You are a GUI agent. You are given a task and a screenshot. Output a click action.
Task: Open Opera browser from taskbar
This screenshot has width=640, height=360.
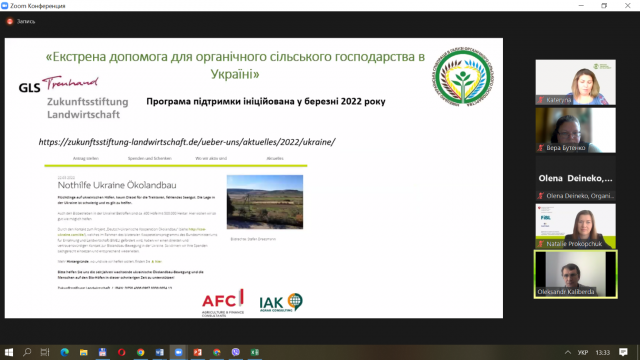(121, 352)
